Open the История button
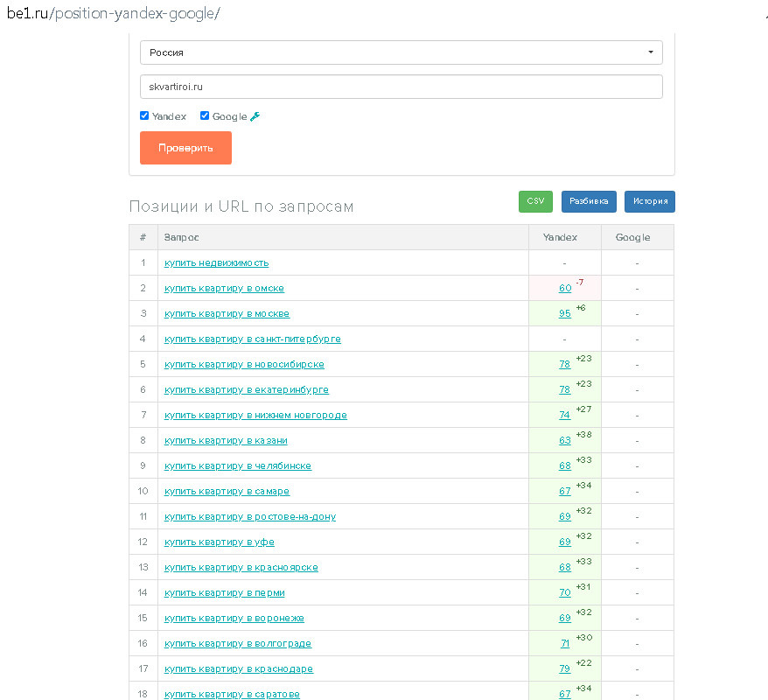This screenshot has height=700, width=768. point(650,201)
